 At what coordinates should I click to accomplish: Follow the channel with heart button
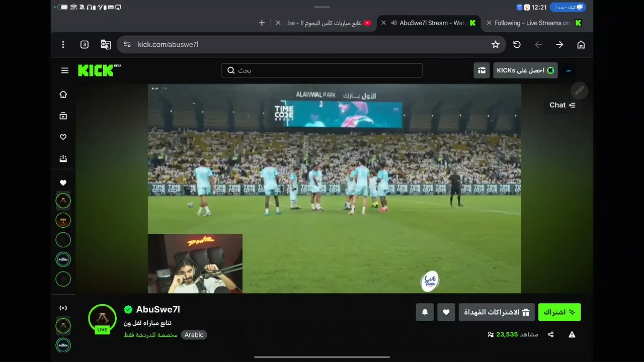point(446,312)
